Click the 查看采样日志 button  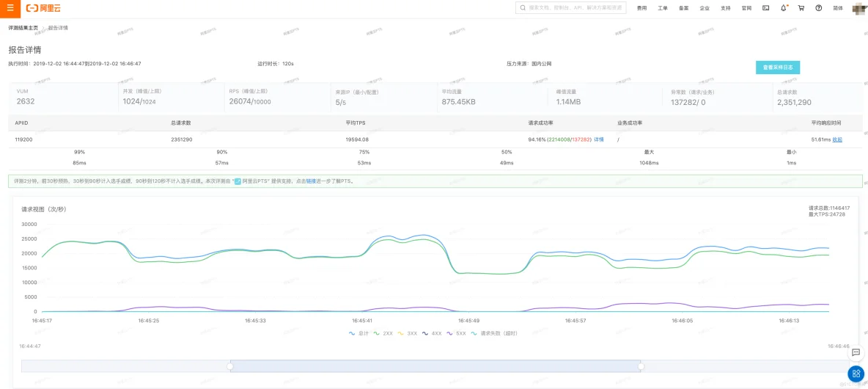777,68
